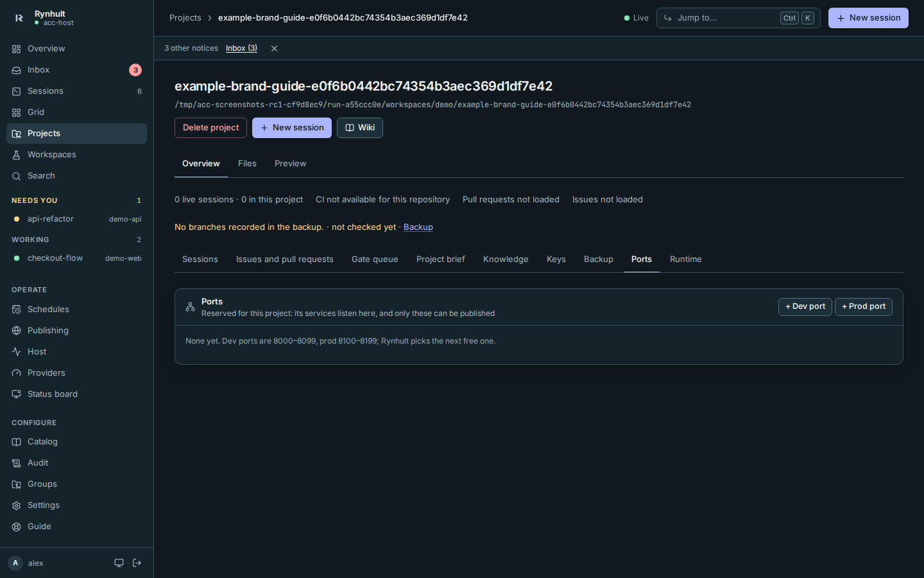Open Host page

pos(76,352)
